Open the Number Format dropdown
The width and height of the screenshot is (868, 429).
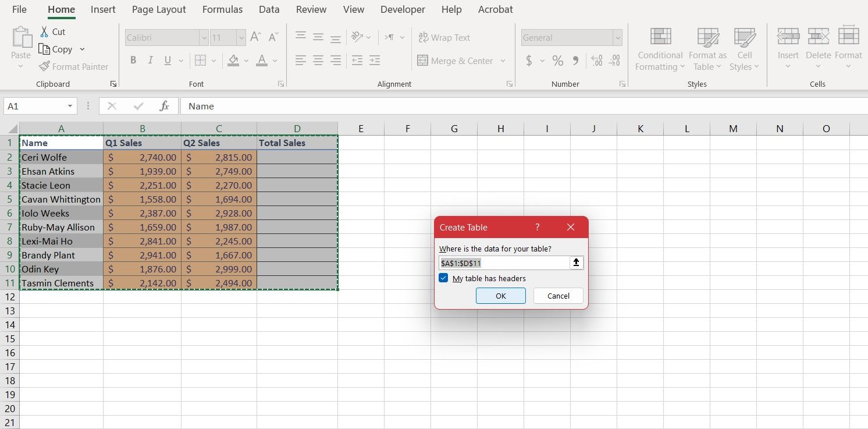coord(617,37)
